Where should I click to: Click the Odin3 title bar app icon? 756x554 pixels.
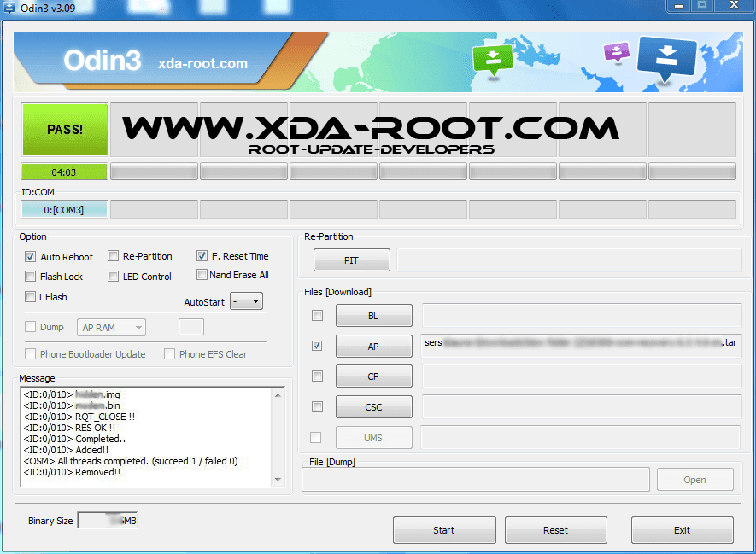point(9,8)
